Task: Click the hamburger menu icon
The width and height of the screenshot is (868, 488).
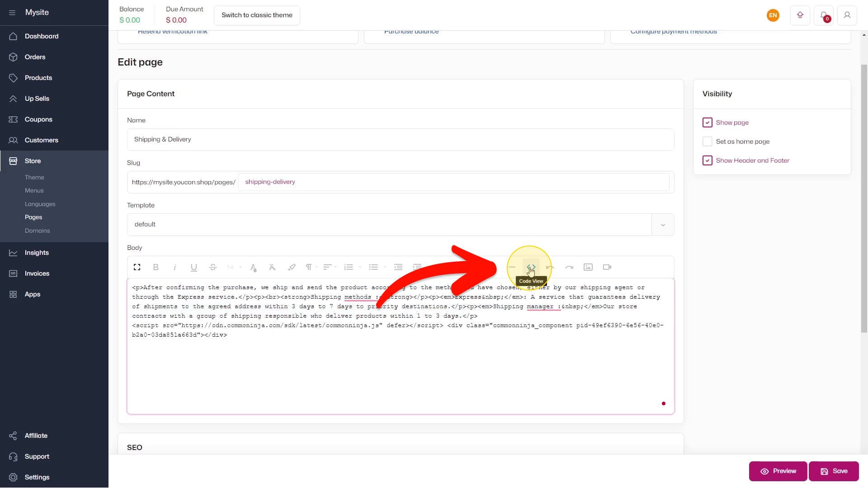Action: pos(12,13)
